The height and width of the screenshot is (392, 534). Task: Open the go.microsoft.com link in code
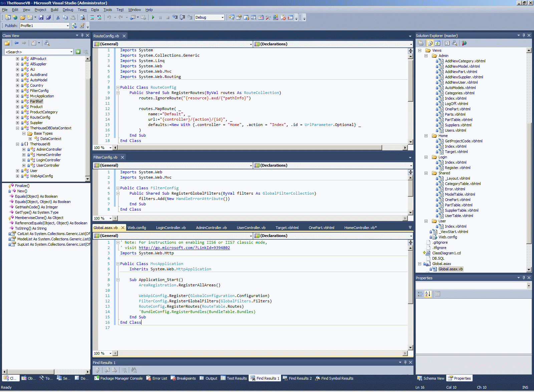click(184, 248)
